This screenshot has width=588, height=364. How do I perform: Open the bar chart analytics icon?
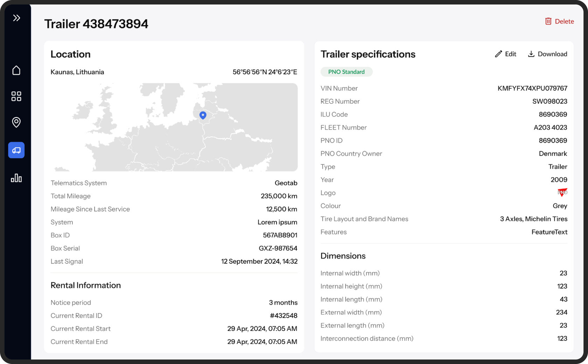click(x=16, y=178)
